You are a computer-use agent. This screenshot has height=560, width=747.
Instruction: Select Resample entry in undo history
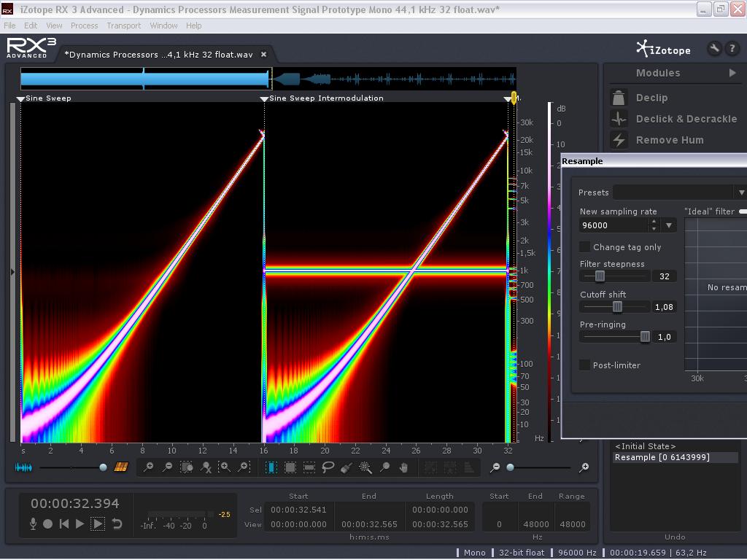pyautogui.click(x=662, y=457)
